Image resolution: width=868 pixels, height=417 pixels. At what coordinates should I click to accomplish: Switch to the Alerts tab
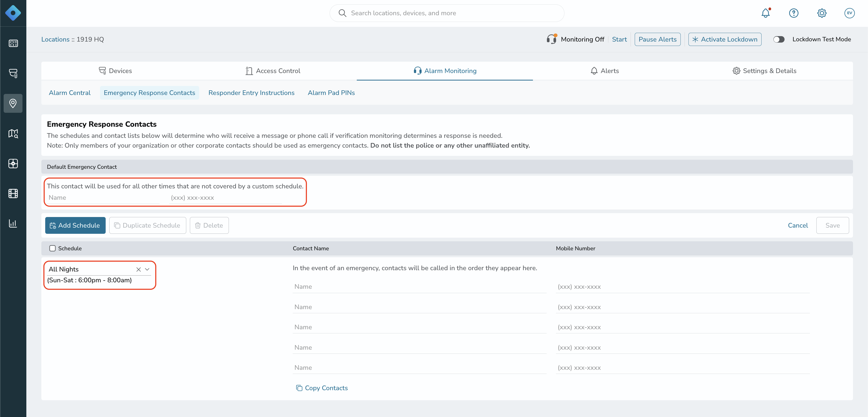coord(605,71)
